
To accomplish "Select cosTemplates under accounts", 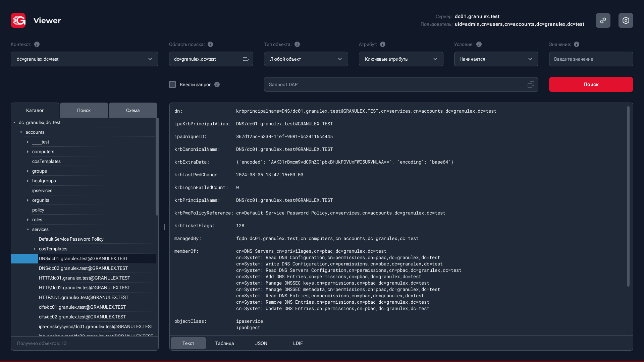I will point(46,162).
